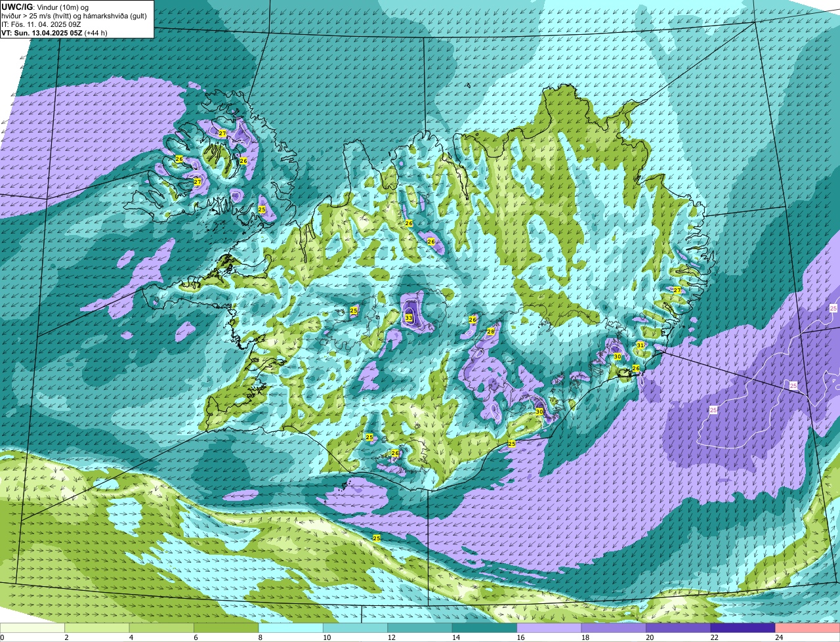Click the "2" label on the color scale

point(66,637)
